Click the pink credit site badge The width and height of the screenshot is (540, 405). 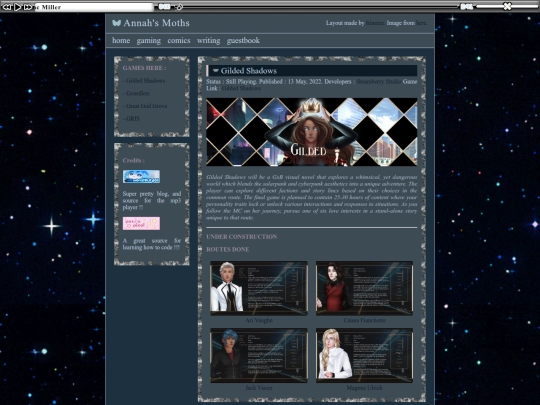click(x=141, y=223)
